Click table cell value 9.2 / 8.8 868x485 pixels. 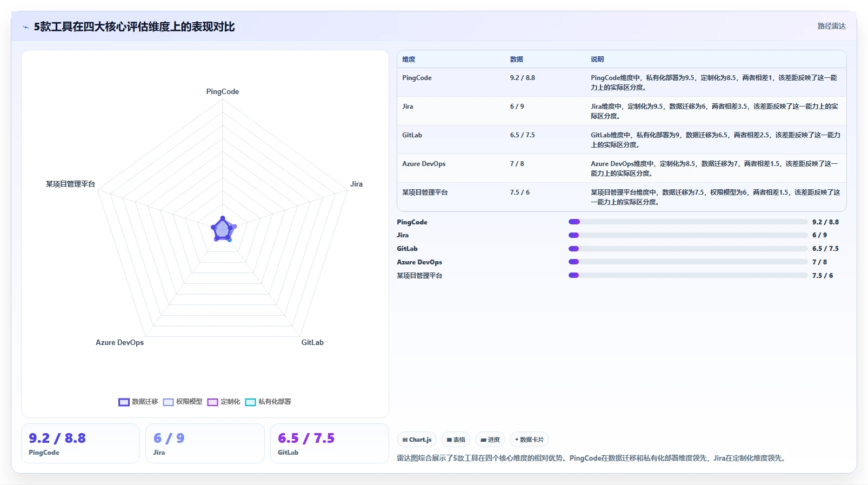click(522, 78)
